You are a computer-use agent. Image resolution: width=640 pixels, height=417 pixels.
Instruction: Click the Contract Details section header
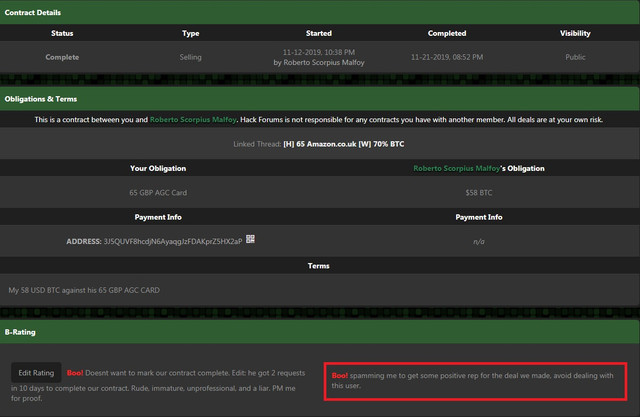point(320,12)
